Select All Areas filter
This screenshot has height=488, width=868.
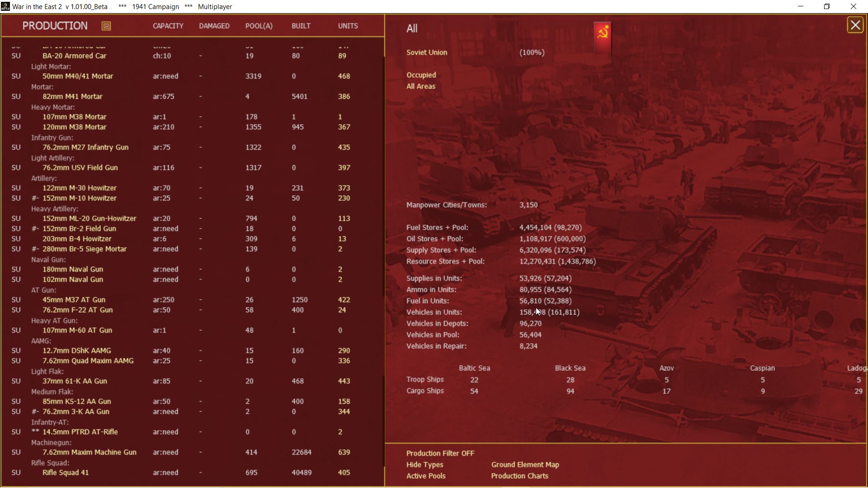pyautogui.click(x=420, y=86)
